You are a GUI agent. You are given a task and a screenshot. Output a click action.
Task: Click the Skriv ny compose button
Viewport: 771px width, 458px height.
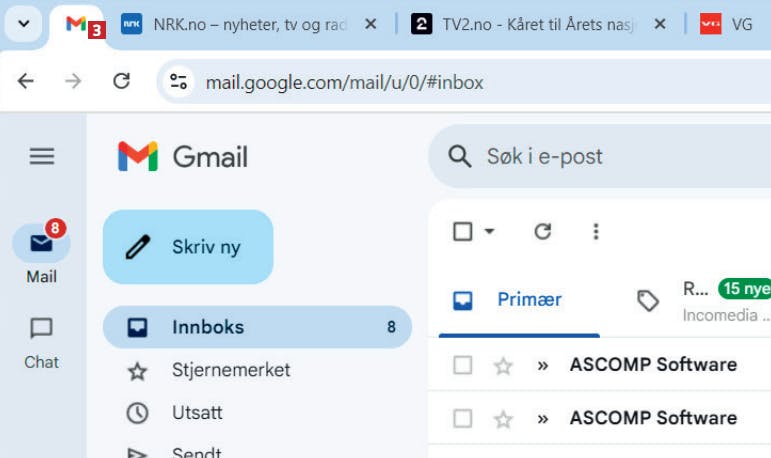(x=188, y=247)
